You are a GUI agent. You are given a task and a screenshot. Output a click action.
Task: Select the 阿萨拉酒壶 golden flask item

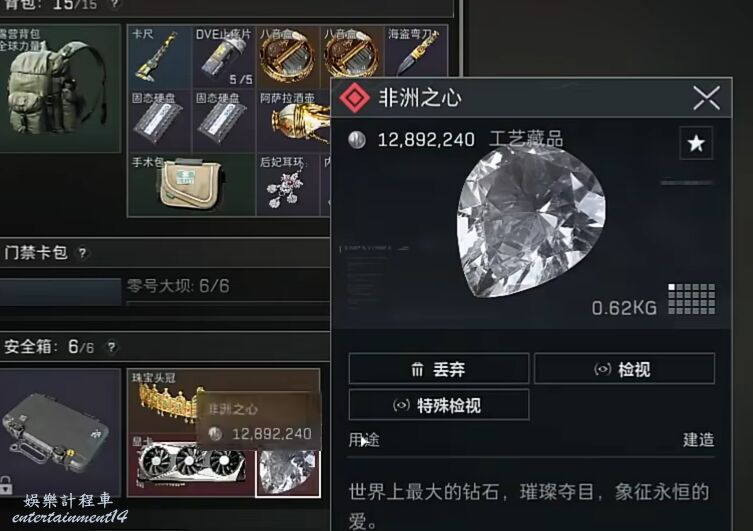294,121
